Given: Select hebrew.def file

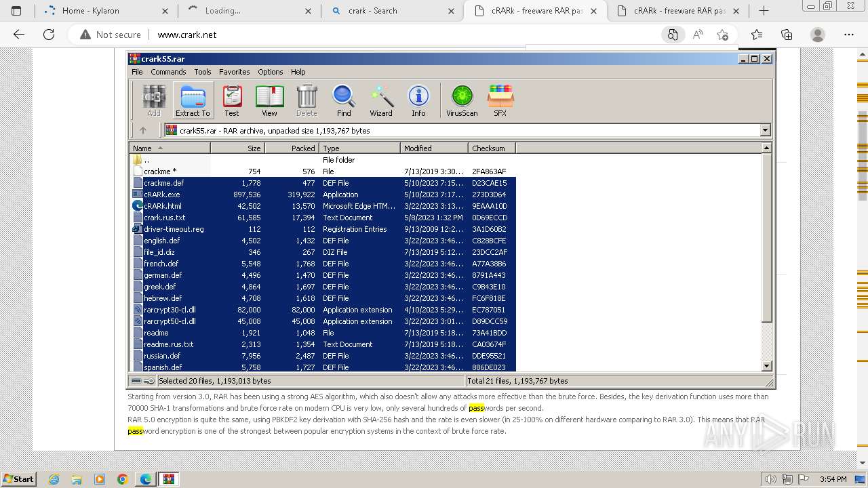Looking at the screenshot, I should pos(323,298).
